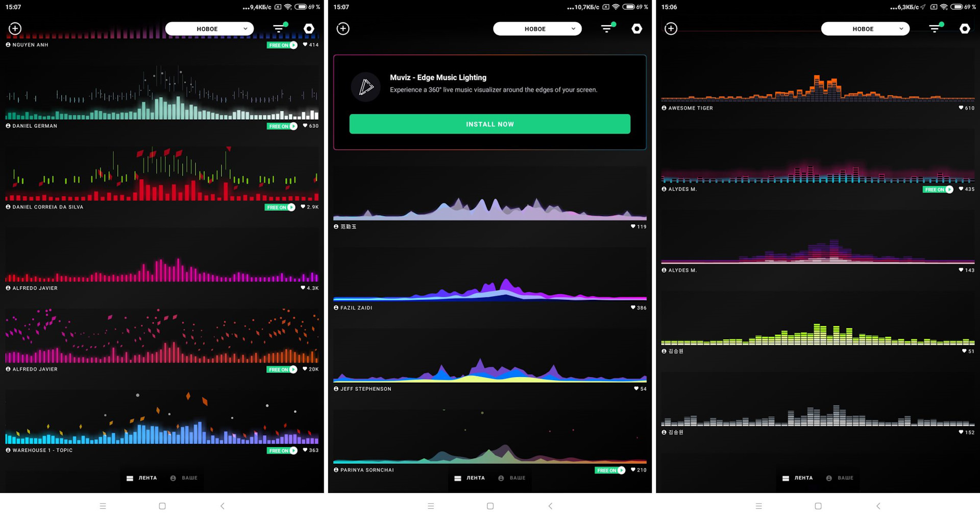The width and height of the screenshot is (980, 519).
Task: Click FREE ON badge for Daniel Correia Da Silva
Action: [x=280, y=207]
